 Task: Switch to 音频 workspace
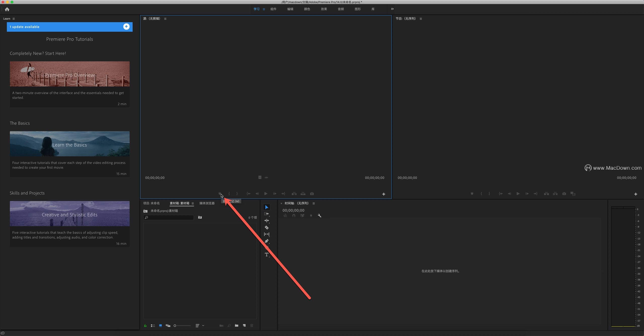tap(341, 9)
